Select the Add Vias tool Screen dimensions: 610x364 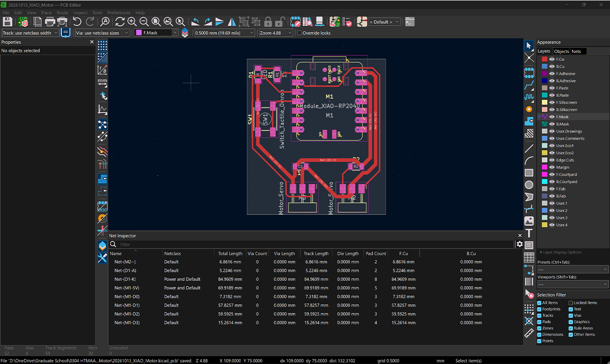click(529, 109)
